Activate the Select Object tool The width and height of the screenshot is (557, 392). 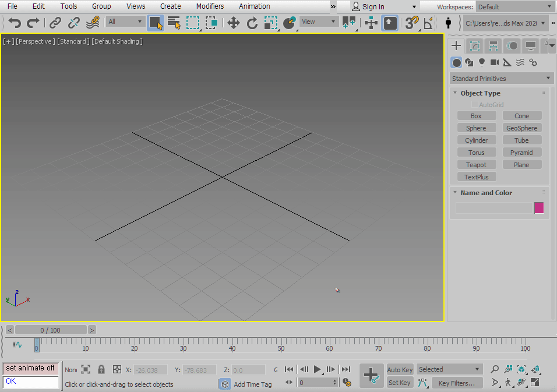pyautogui.click(x=155, y=23)
